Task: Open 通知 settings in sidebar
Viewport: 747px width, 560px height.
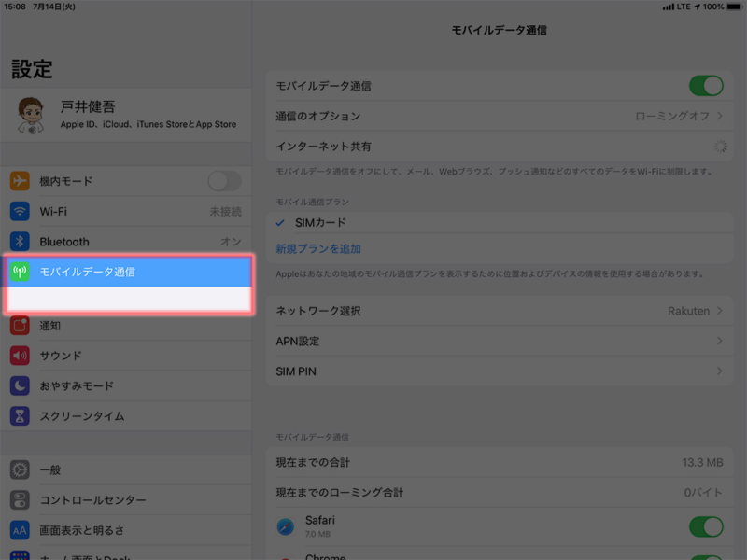Action: pyautogui.click(x=126, y=326)
